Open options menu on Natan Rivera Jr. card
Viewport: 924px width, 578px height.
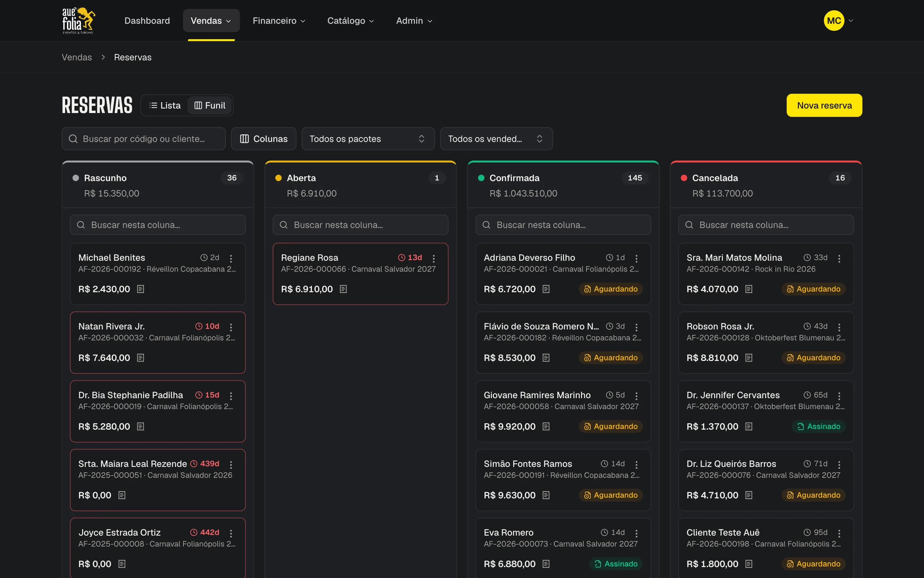pos(231,327)
